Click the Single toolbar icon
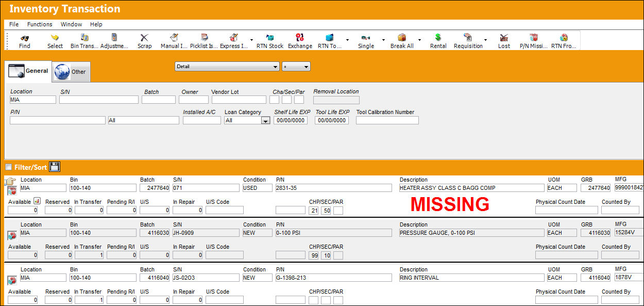 pyautogui.click(x=366, y=38)
